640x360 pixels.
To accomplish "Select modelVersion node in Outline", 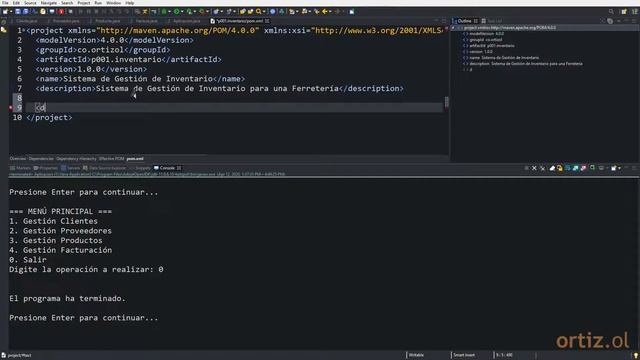I will click(484, 33).
